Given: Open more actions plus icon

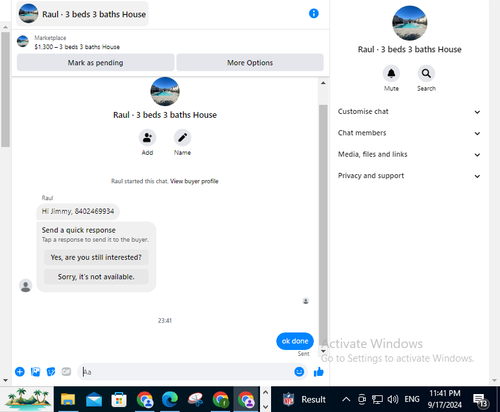Looking at the screenshot, I should point(20,372).
